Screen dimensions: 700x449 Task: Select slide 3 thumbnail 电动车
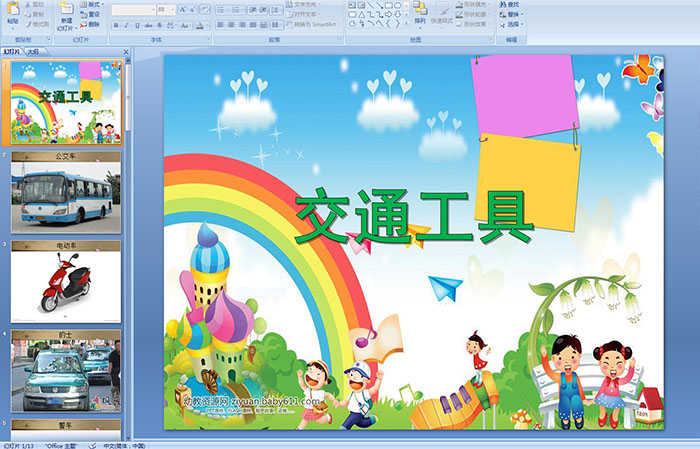coord(66,282)
